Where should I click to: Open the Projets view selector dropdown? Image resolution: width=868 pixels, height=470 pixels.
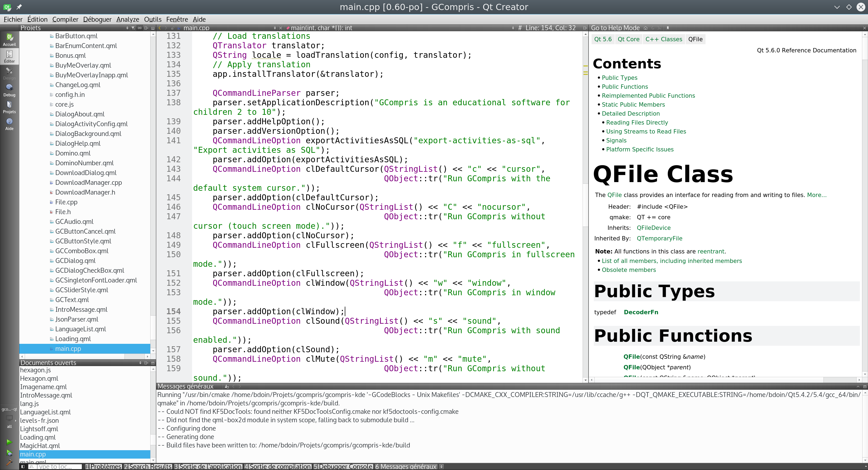coord(127,28)
